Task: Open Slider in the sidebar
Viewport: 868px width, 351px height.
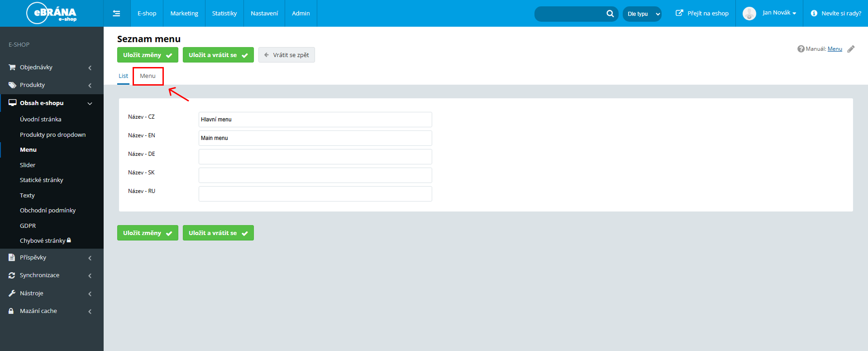Action: (28, 165)
